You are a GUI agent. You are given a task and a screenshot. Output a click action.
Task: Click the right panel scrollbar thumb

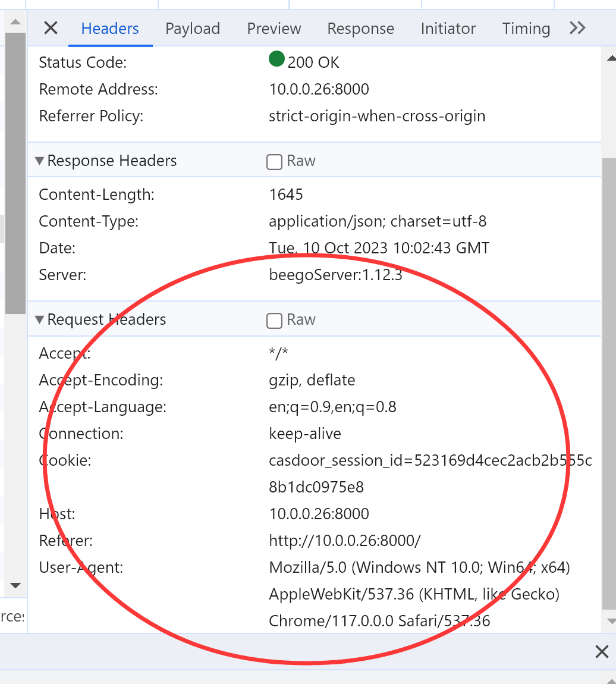click(609, 384)
